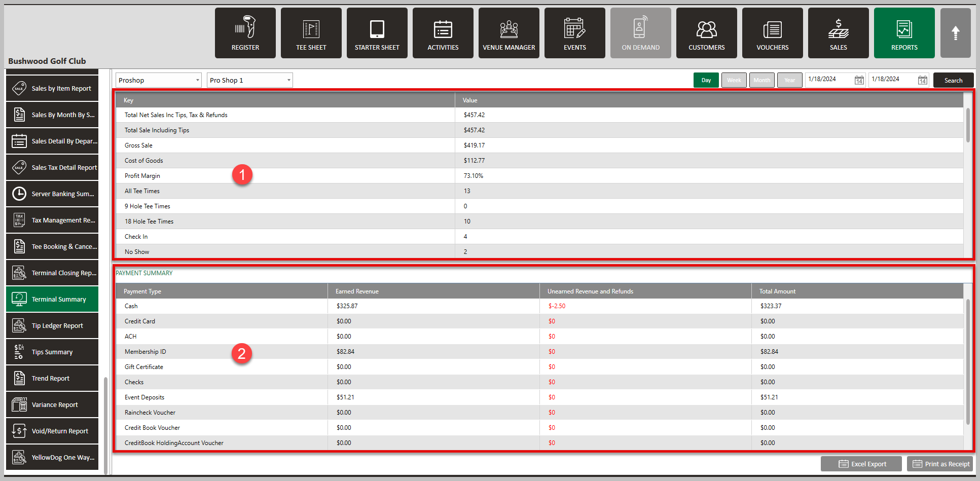Click the Search button
Screen dimensions: 980x481
click(x=953, y=80)
